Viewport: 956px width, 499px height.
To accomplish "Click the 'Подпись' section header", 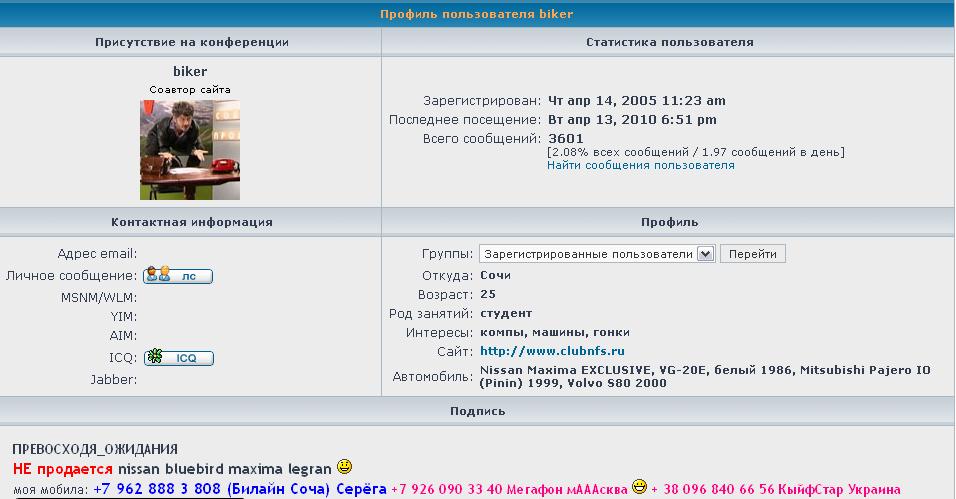I will [477, 411].
